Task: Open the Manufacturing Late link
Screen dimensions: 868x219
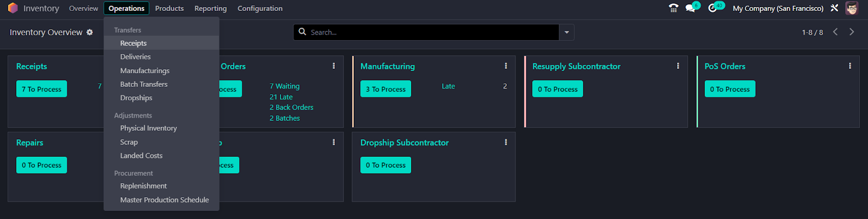Action: [448, 86]
